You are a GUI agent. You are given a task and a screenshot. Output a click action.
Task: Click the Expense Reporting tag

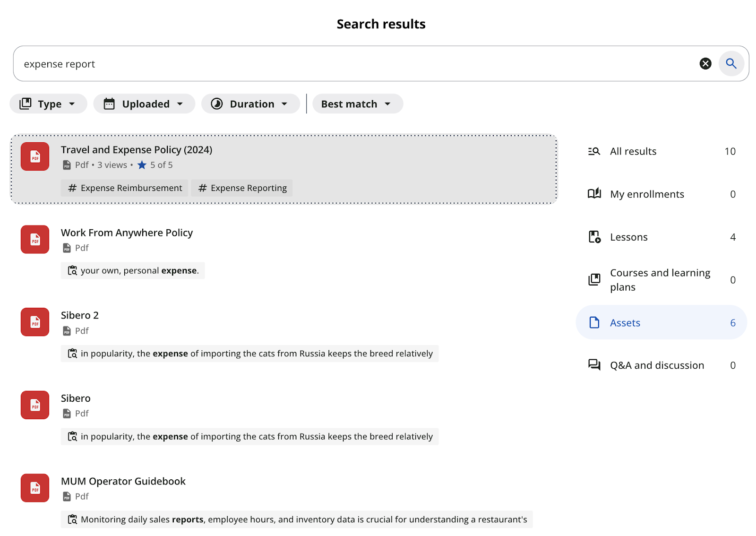tap(242, 188)
